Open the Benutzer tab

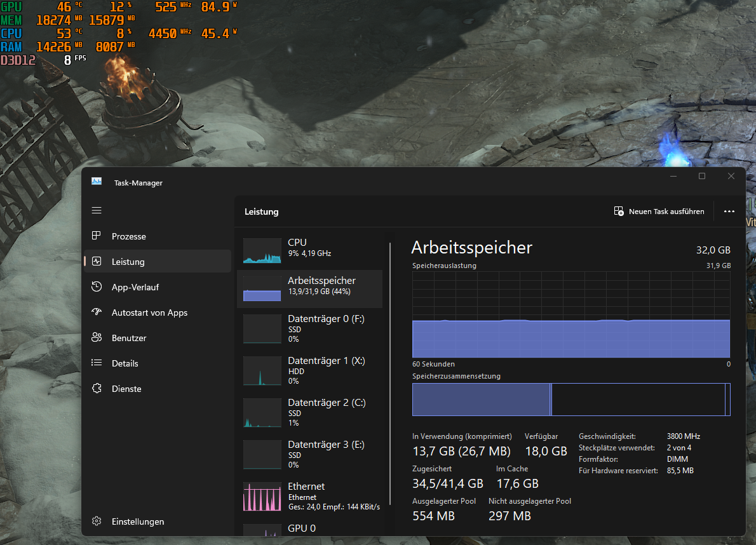click(157, 338)
